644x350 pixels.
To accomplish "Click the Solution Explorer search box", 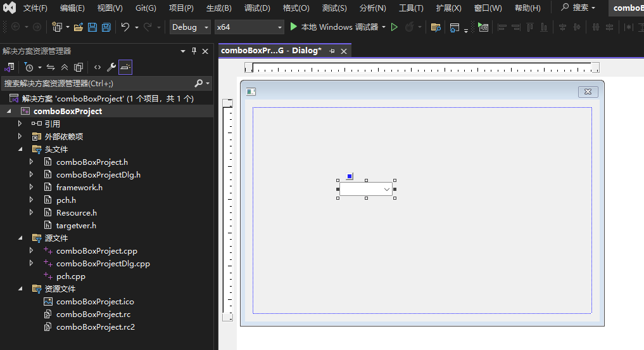I will click(98, 83).
